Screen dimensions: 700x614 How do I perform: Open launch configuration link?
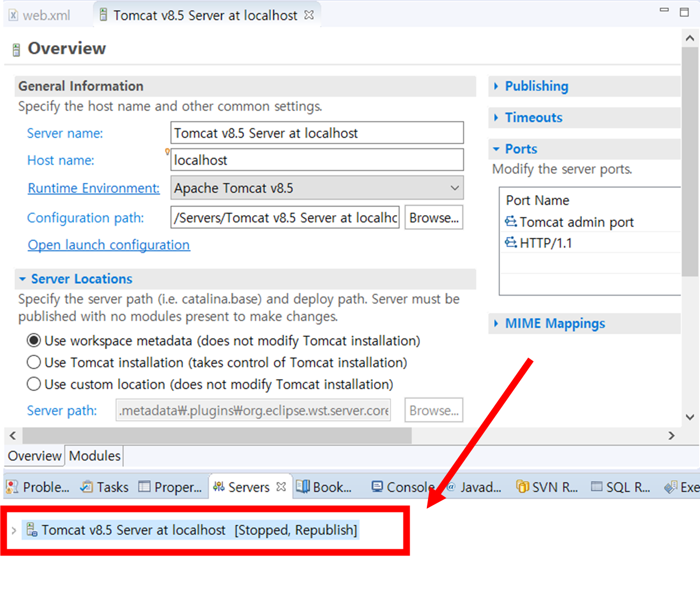pyautogui.click(x=109, y=245)
